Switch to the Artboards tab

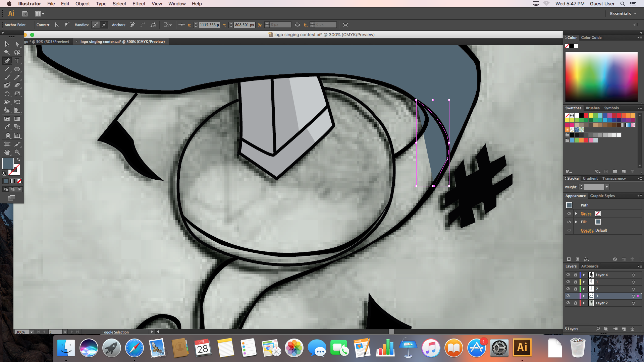click(590, 266)
